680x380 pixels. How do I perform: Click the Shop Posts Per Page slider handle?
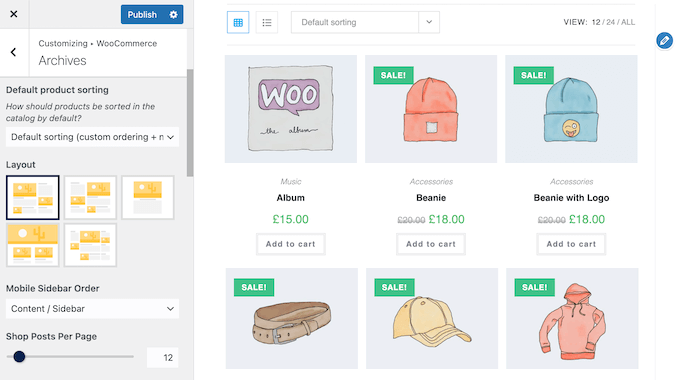(x=19, y=357)
